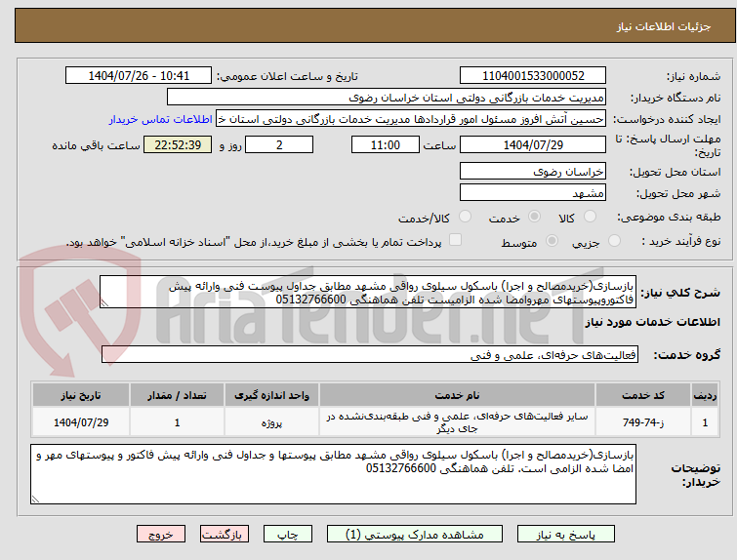
Task: Click the جزئیات اطلاعات نیاز header title
Action: tap(663, 26)
